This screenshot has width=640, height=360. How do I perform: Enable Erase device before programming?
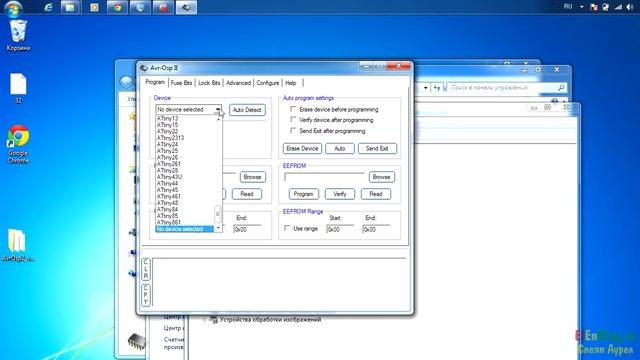pyautogui.click(x=293, y=109)
